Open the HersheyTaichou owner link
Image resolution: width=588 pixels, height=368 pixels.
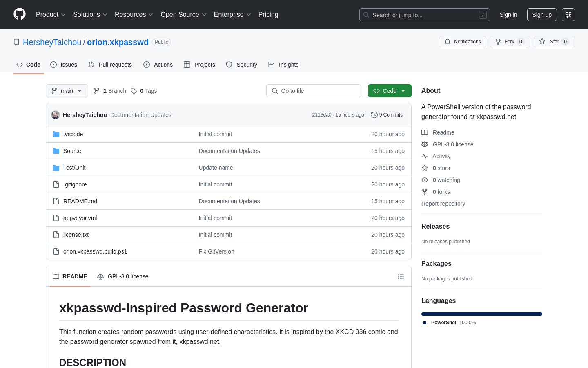point(52,42)
